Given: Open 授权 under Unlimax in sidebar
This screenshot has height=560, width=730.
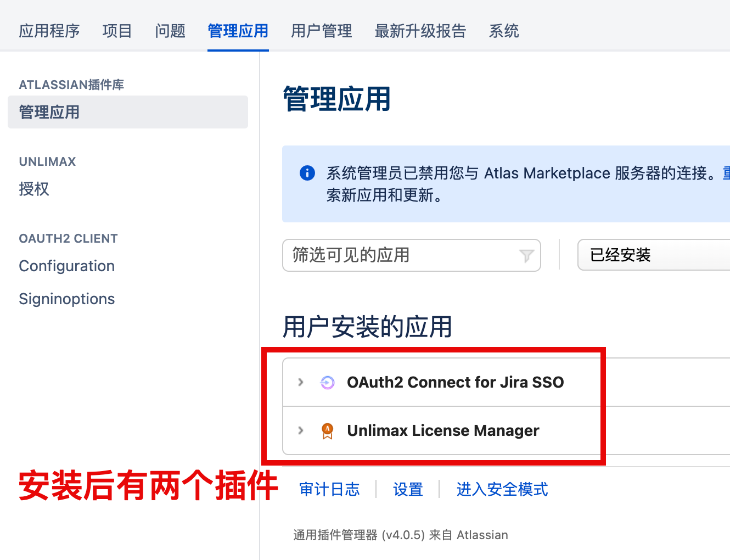Looking at the screenshot, I should [34, 189].
